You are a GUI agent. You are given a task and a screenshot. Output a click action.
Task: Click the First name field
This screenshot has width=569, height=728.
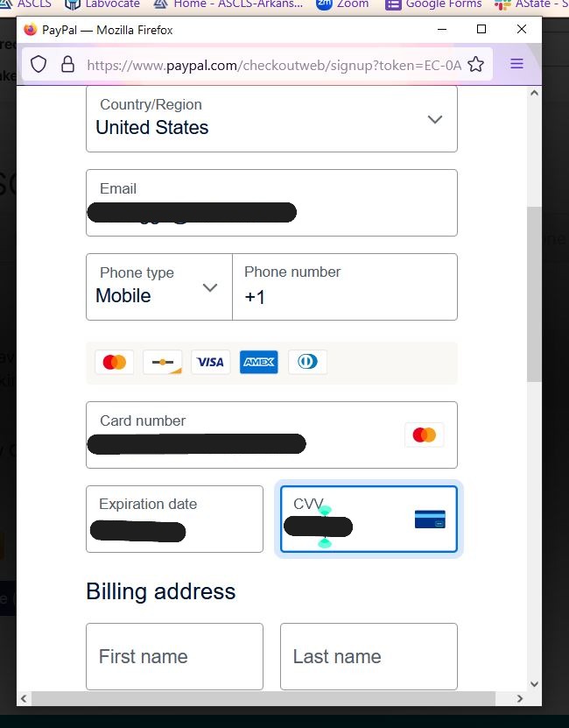pyautogui.click(x=174, y=656)
